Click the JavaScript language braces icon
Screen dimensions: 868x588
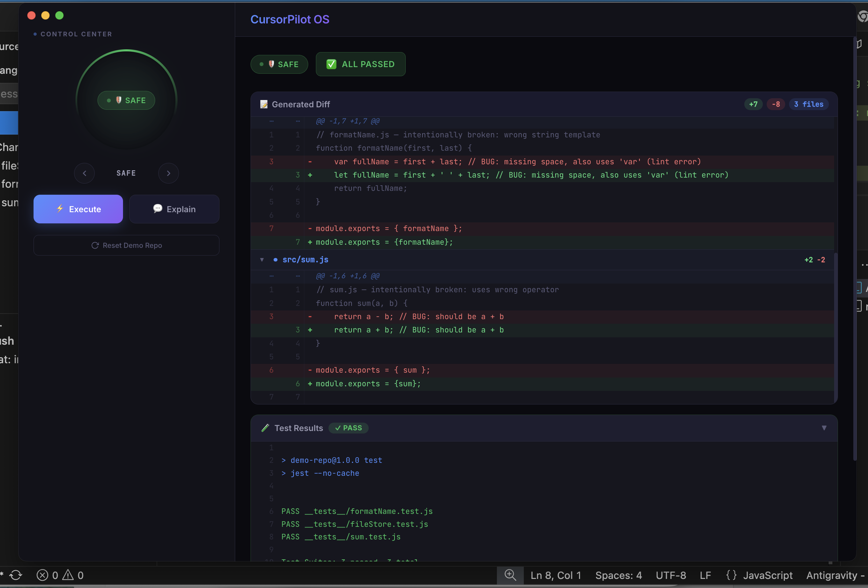coord(731,575)
